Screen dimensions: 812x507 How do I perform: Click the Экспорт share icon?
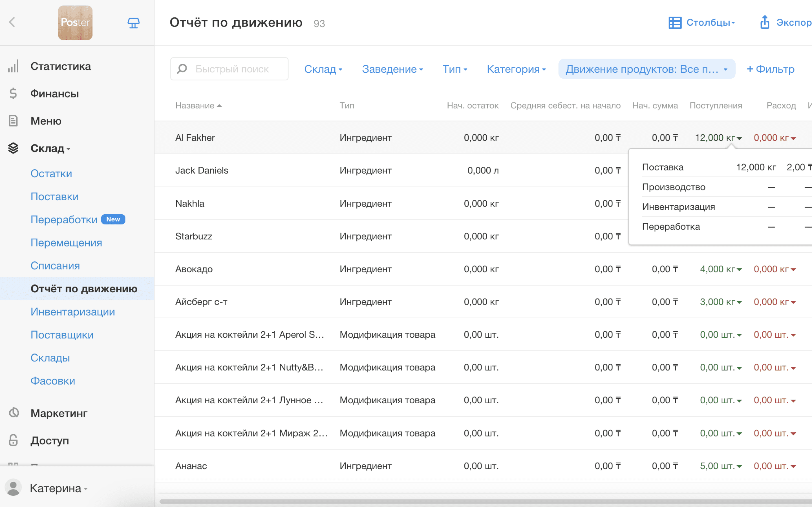pyautogui.click(x=765, y=23)
